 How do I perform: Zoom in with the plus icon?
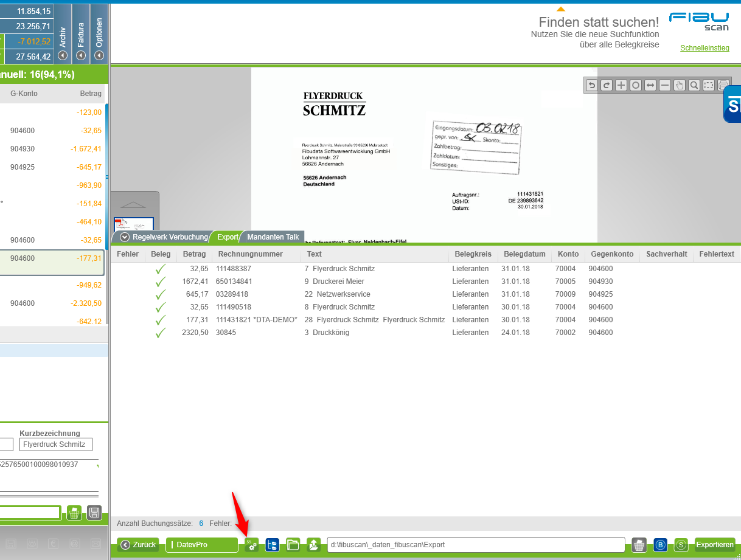click(x=621, y=86)
